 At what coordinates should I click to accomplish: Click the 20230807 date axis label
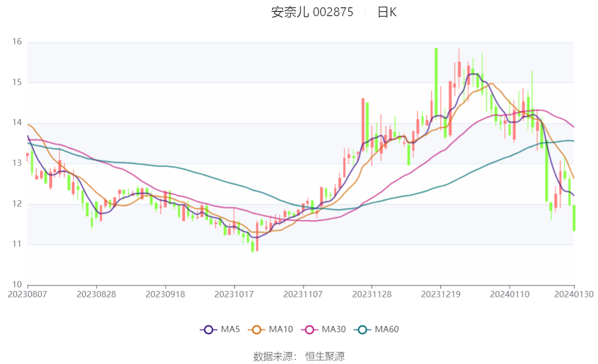point(28,295)
